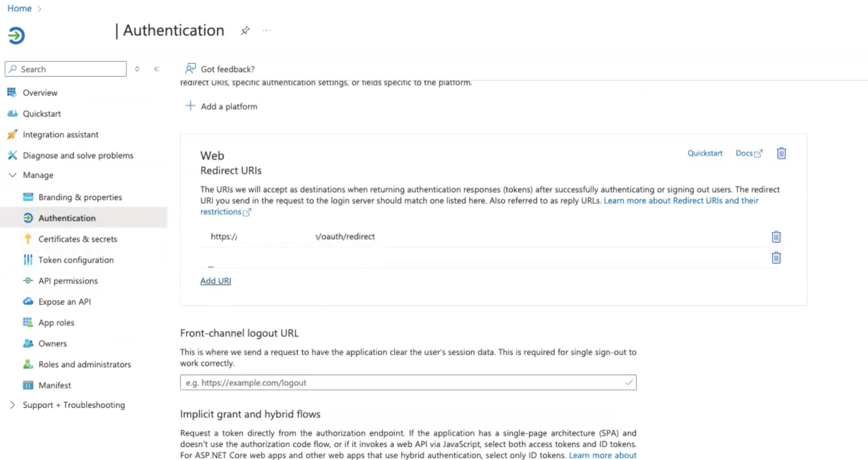The image size is (868, 460).
Task: Open API permissions from the sidebar
Action: coord(68,280)
